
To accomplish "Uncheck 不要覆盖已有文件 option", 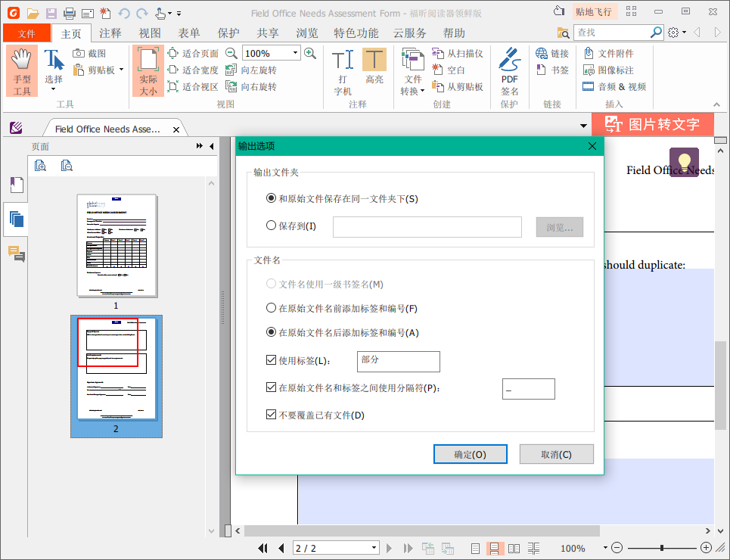I will [x=271, y=414].
